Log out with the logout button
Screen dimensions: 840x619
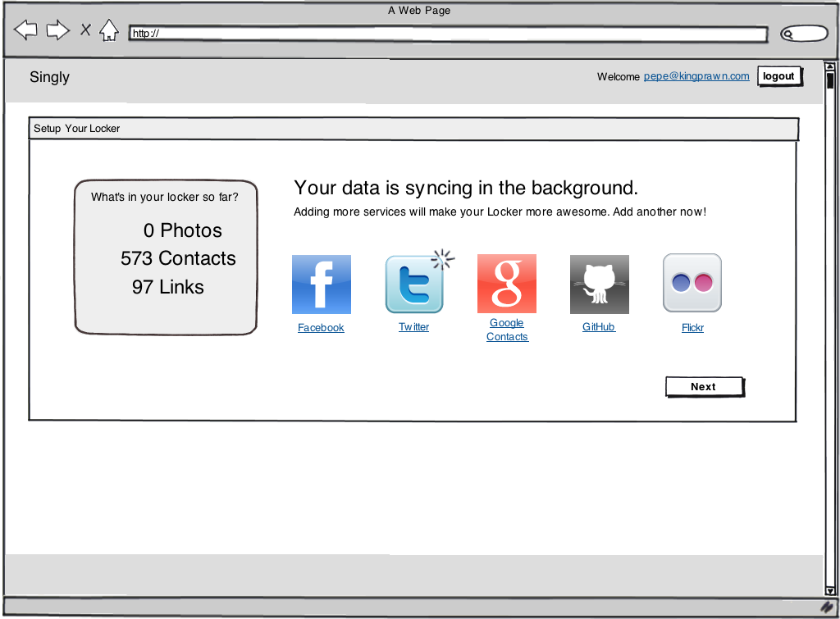tap(779, 76)
